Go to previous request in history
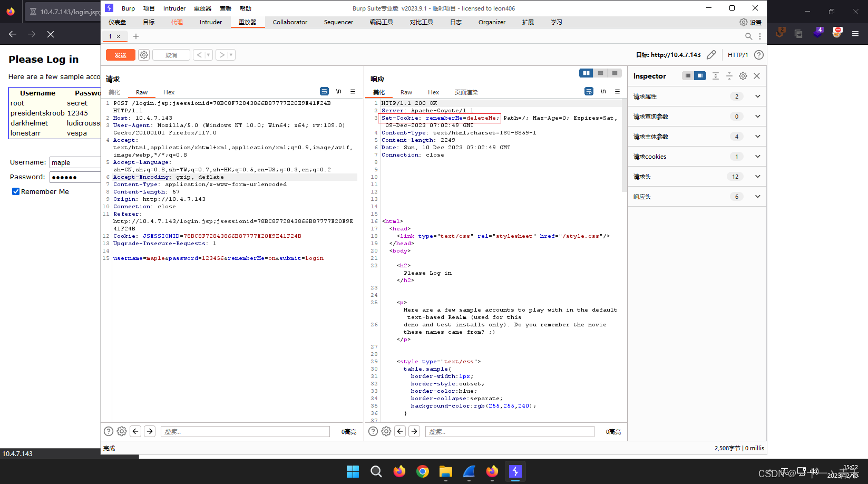 click(199, 55)
